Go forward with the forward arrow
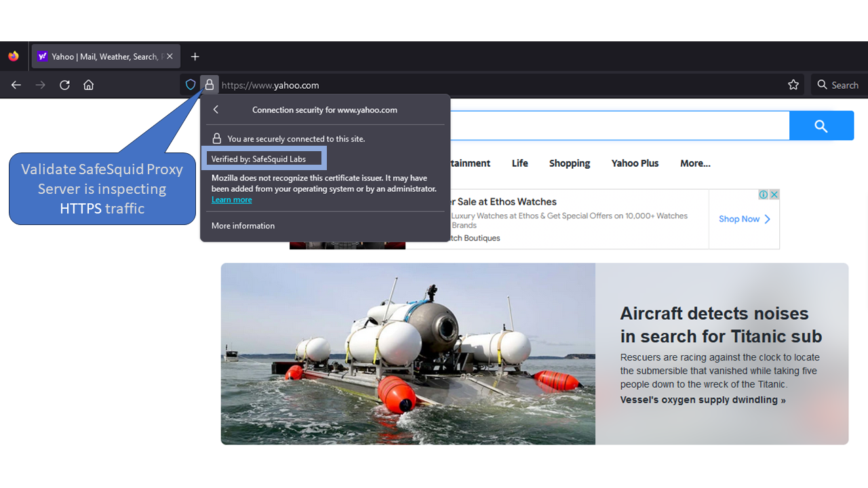This screenshot has width=868, height=488. pos(41,85)
